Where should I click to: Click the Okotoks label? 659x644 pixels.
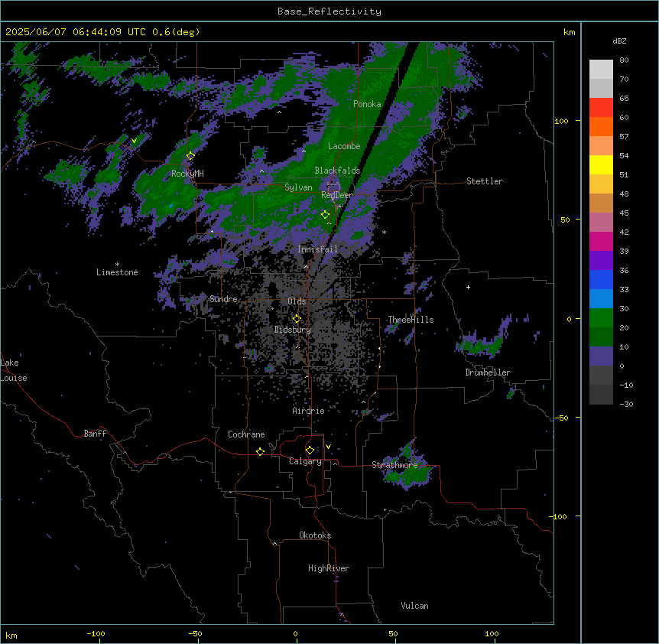pos(315,535)
